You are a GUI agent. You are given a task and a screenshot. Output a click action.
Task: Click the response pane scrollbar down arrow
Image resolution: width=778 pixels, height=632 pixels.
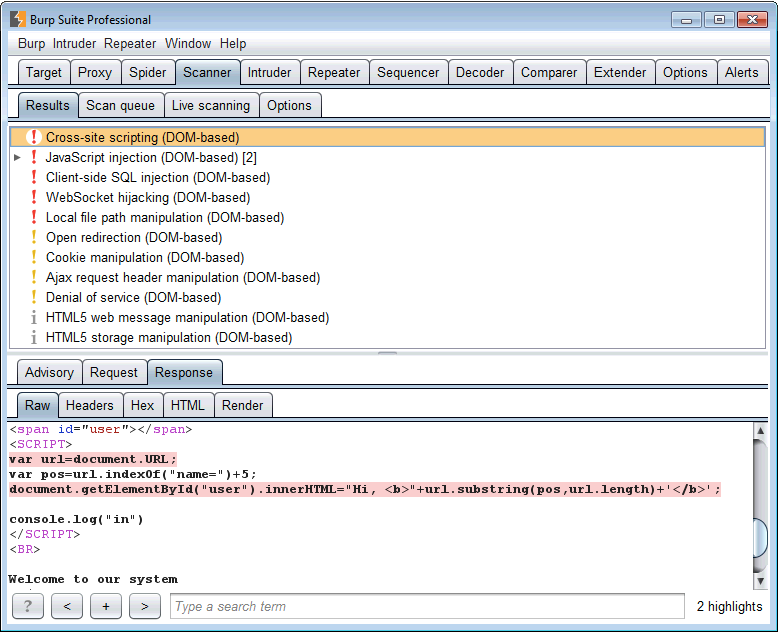[760, 580]
